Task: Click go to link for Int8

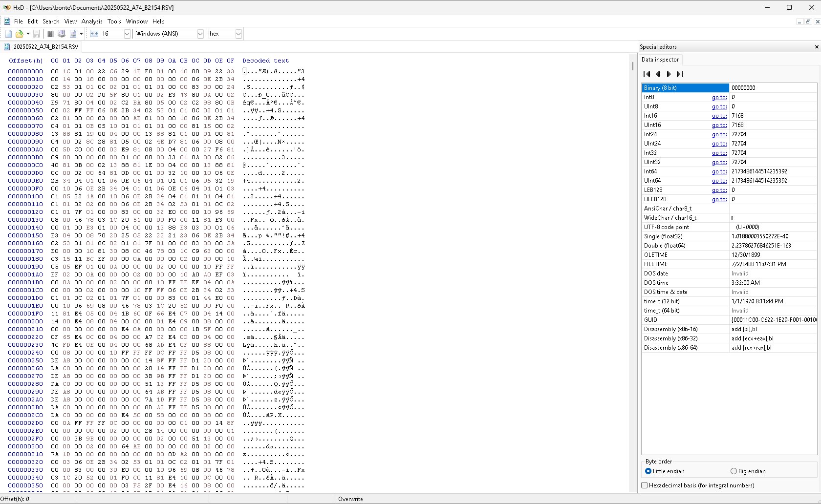Action: coord(719,97)
